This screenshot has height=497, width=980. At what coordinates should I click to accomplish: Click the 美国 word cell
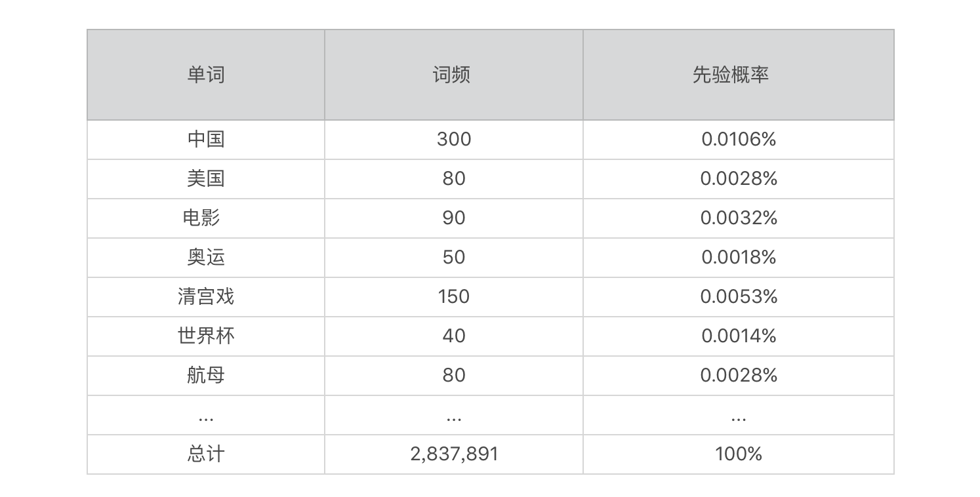206,178
